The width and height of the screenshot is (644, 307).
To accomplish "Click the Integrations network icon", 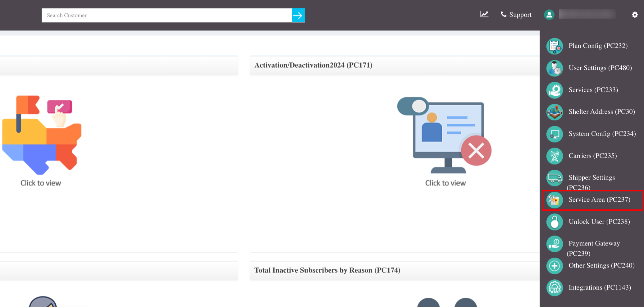I will [x=555, y=288].
